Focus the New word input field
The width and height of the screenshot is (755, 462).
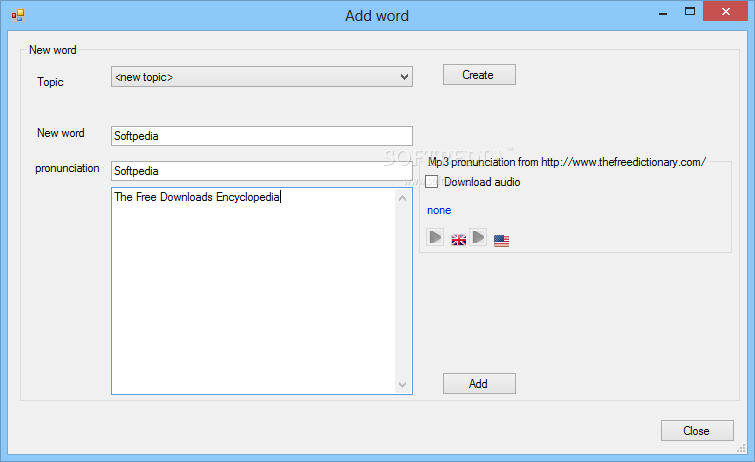(262, 136)
